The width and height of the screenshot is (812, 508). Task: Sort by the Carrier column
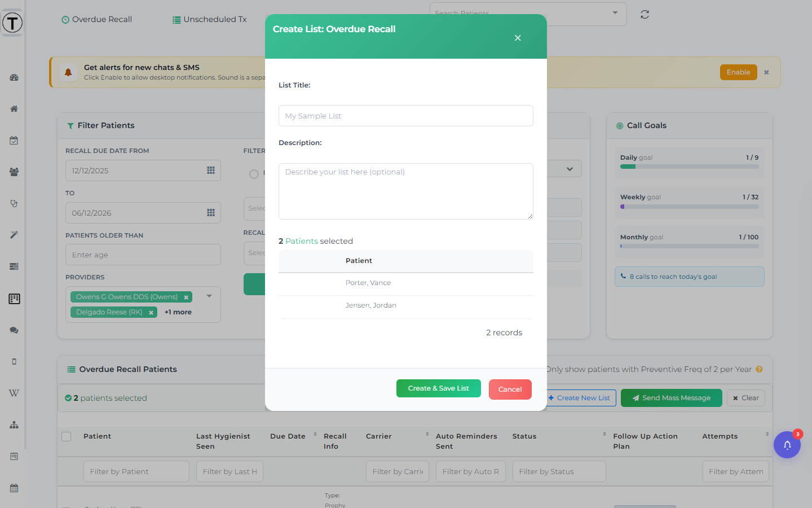coord(427,434)
